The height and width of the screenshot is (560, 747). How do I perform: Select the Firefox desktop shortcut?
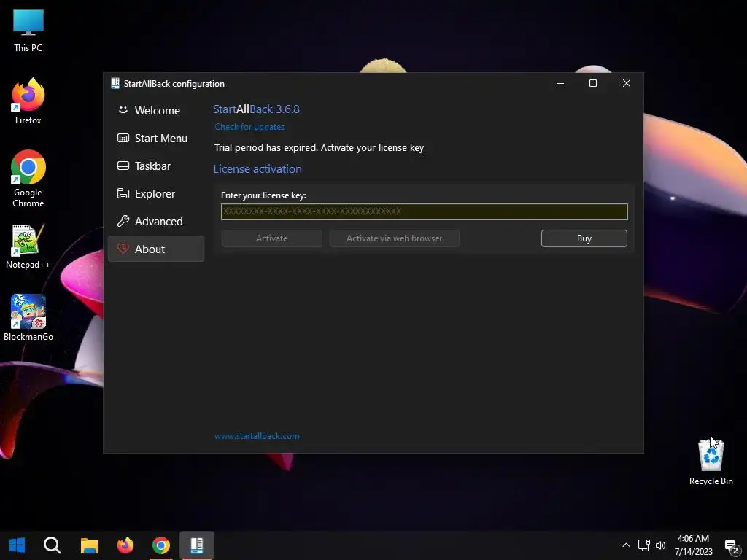pyautogui.click(x=28, y=101)
